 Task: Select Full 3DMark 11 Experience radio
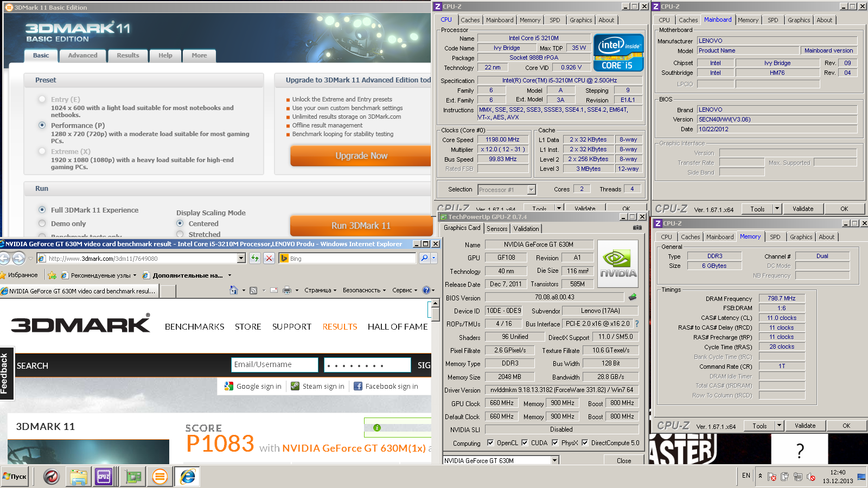click(x=42, y=210)
